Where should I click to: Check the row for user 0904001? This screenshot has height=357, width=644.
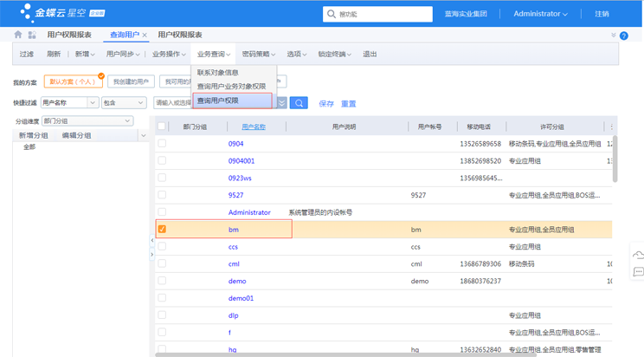(162, 160)
